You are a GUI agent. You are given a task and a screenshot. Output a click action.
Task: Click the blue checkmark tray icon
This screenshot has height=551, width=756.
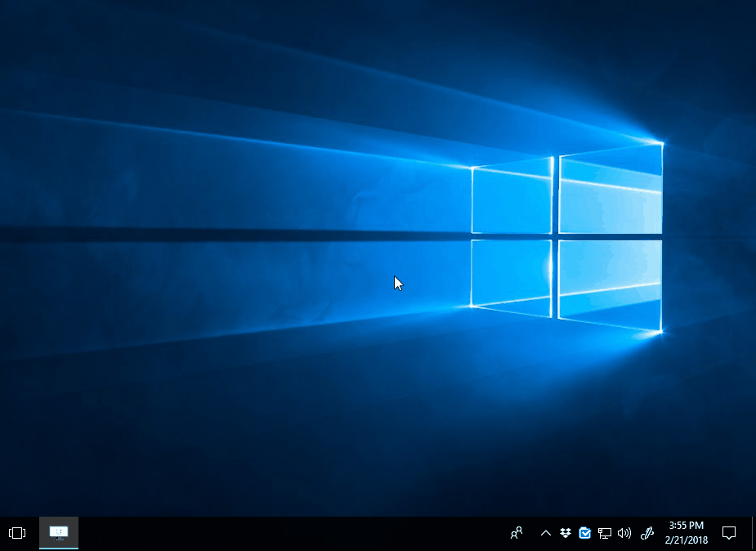pyautogui.click(x=585, y=533)
